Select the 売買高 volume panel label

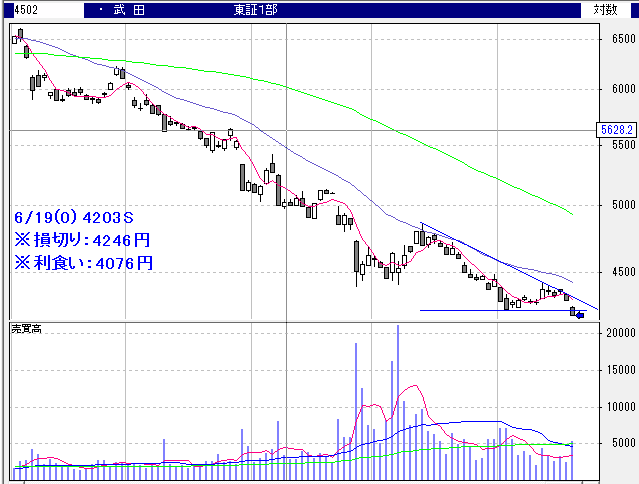point(27,329)
